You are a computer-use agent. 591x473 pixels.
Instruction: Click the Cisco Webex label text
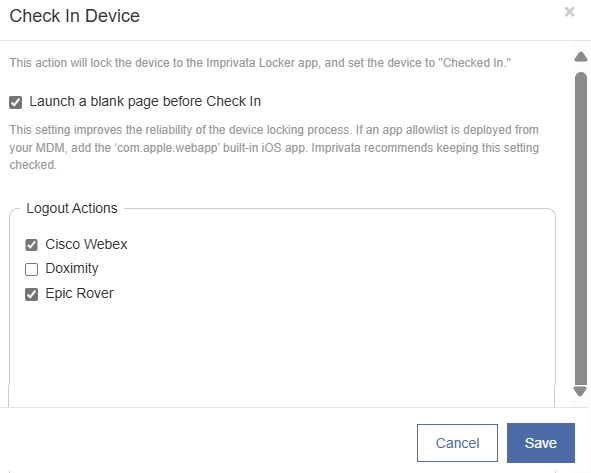[86, 244]
